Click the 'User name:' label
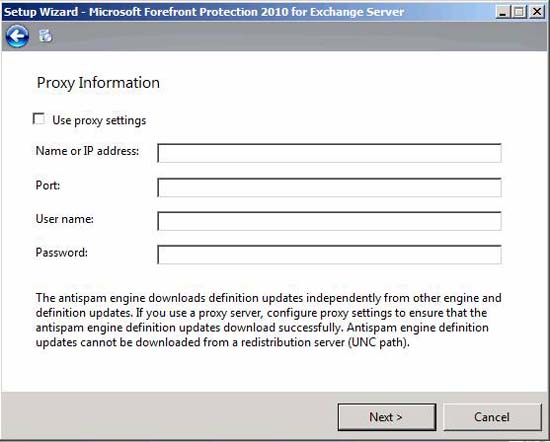 tap(65, 219)
